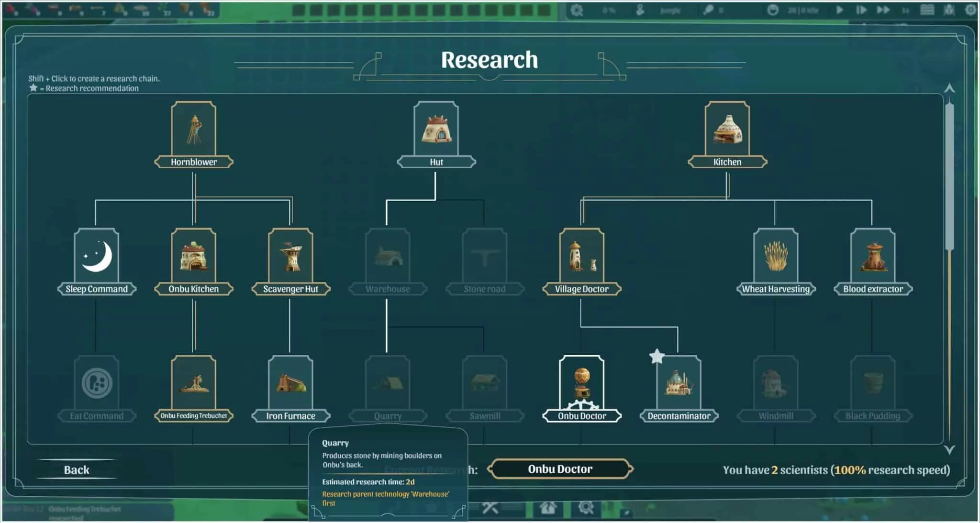
Task: Select the demolish house icon in bottom bar
Action: [x=548, y=507]
